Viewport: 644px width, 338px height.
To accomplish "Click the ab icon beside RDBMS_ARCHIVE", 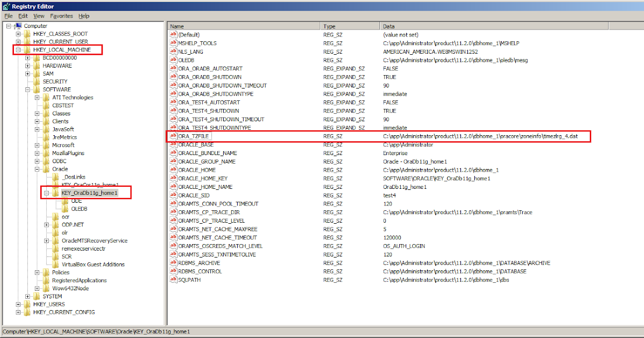I will [x=172, y=263].
